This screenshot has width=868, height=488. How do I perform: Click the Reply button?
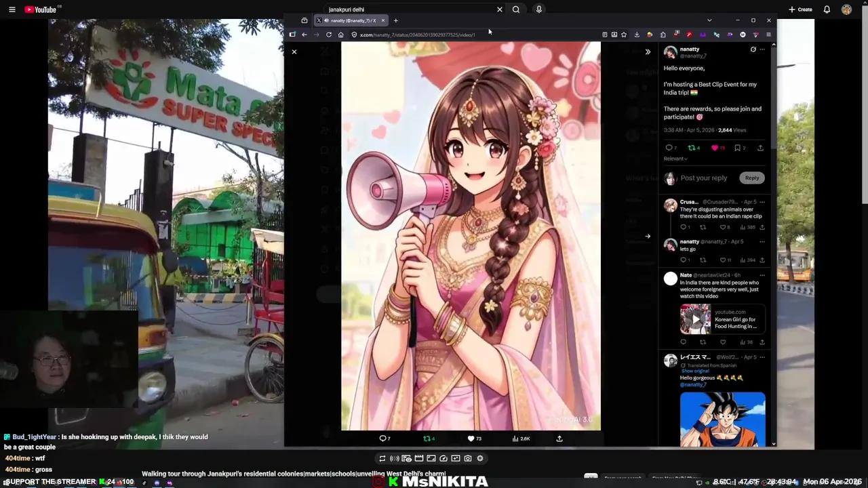coord(752,178)
